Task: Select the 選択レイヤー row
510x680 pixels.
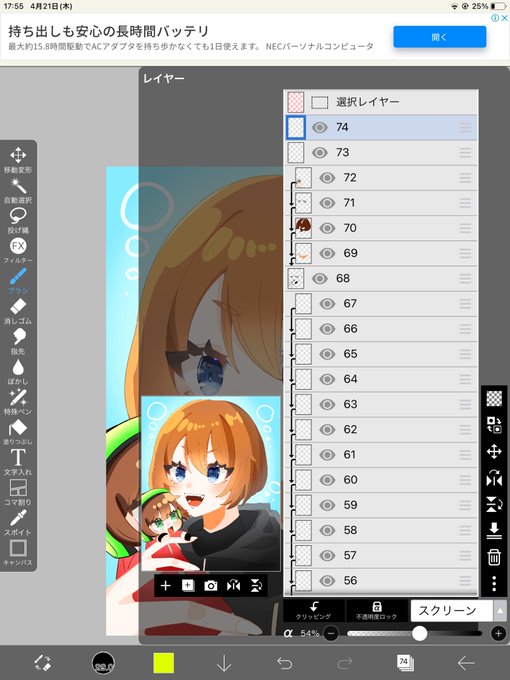Action: pos(381,102)
